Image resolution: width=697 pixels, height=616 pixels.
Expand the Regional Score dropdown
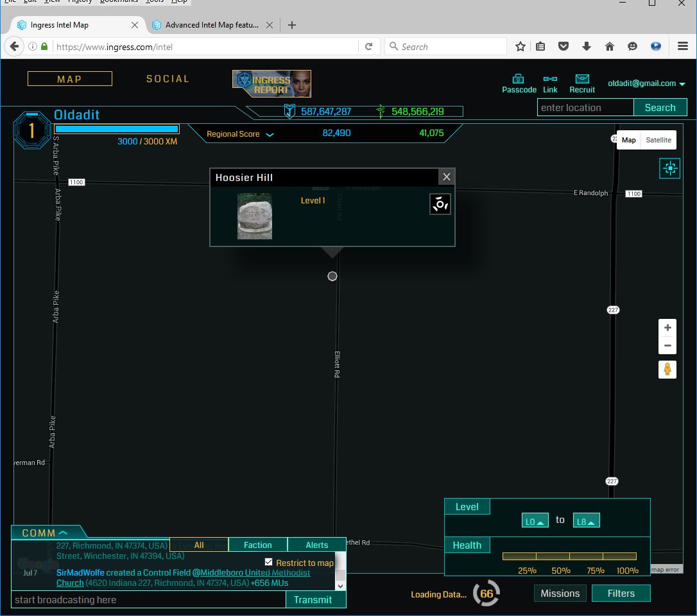click(270, 135)
